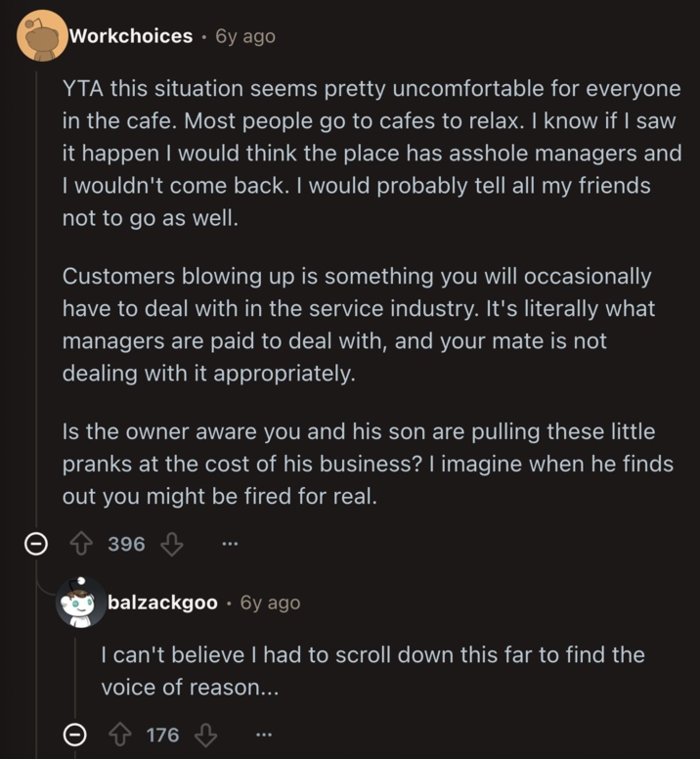Click the paragraph starting "Is the owner aware"
The height and width of the screenshot is (759, 700).
(x=367, y=464)
